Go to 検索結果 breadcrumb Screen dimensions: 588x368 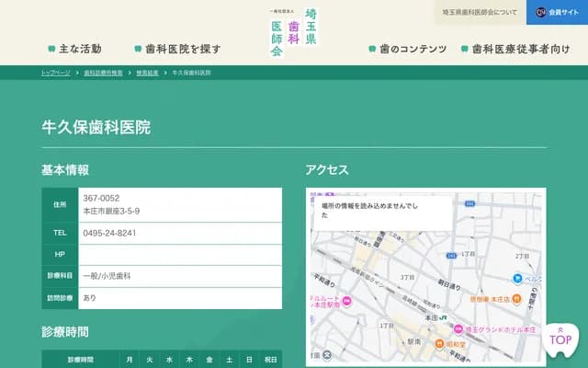147,73
